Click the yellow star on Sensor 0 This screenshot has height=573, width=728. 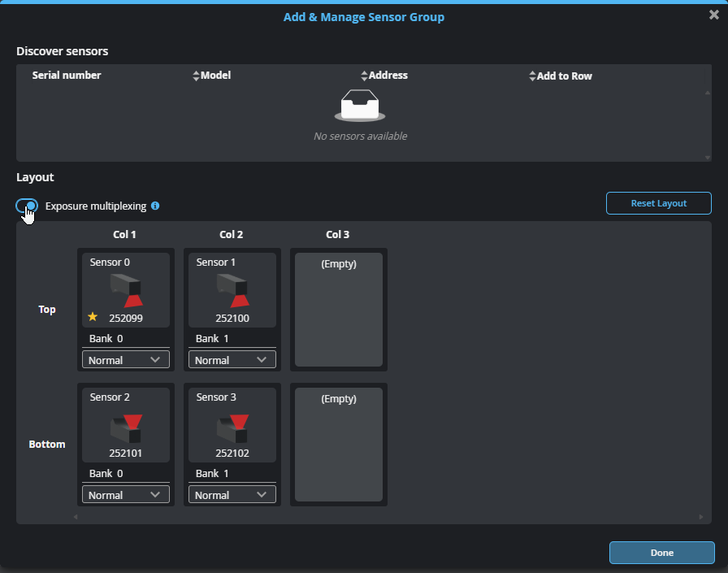[93, 317]
